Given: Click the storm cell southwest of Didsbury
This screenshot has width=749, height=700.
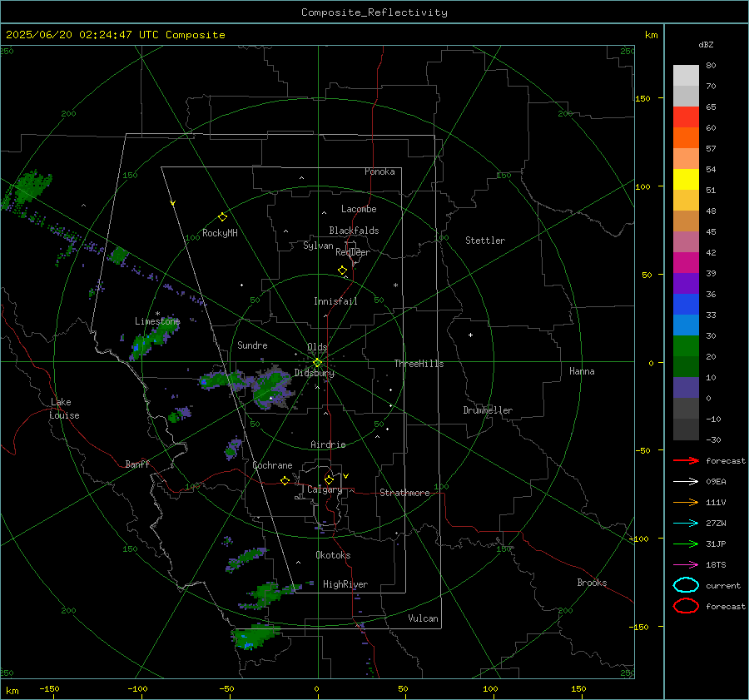Looking at the screenshot, I should [x=270, y=388].
